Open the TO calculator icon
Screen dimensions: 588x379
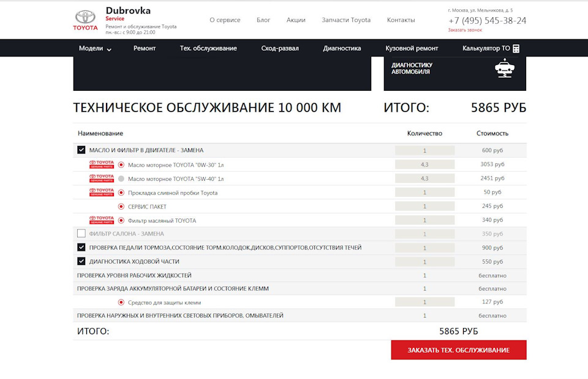(x=516, y=48)
